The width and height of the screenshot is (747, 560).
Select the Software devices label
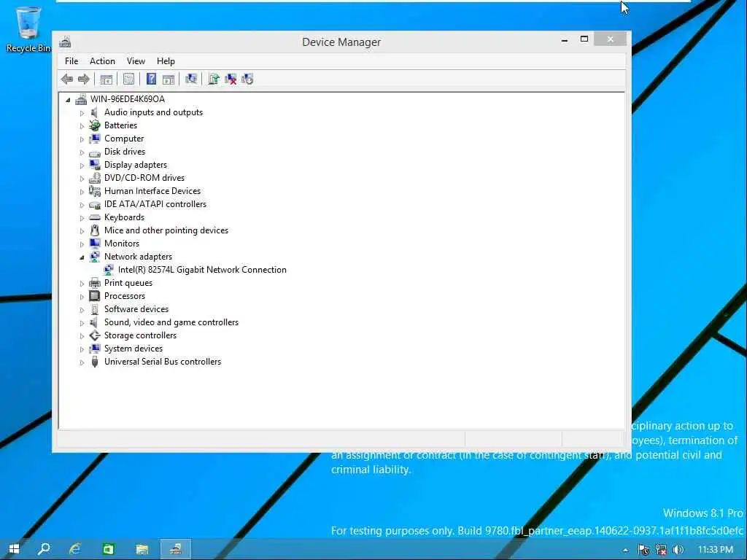[x=136, y=309]
